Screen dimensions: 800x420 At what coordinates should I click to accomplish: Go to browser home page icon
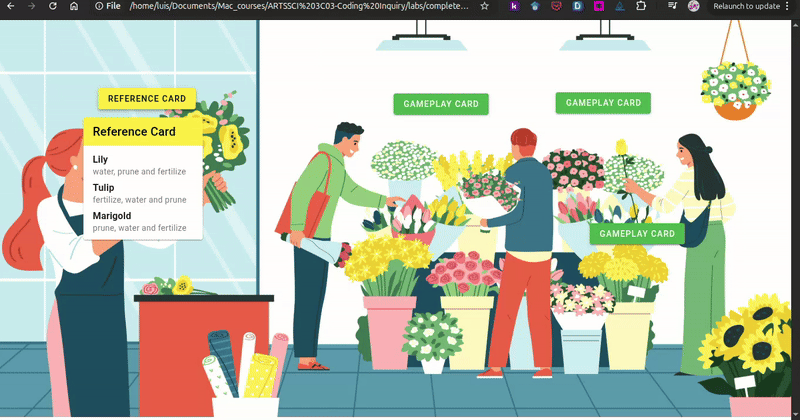tap(74, 6)
